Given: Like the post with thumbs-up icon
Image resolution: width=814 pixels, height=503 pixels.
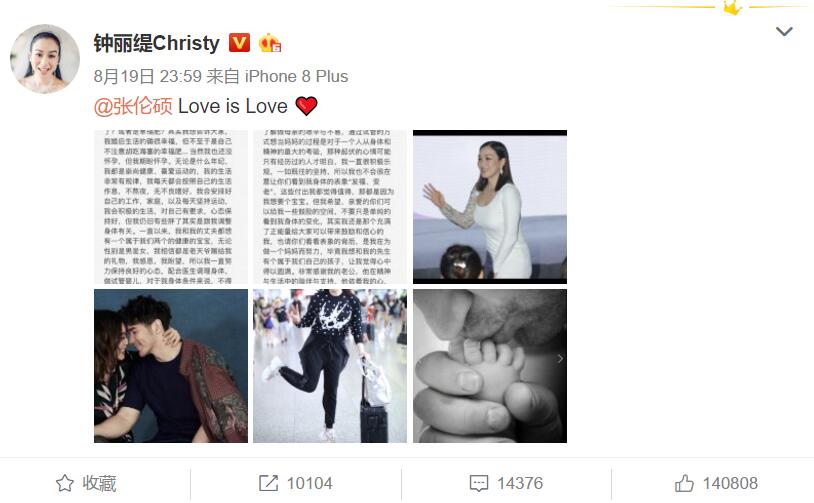Looking at the screenshot, I should point(684,483).
